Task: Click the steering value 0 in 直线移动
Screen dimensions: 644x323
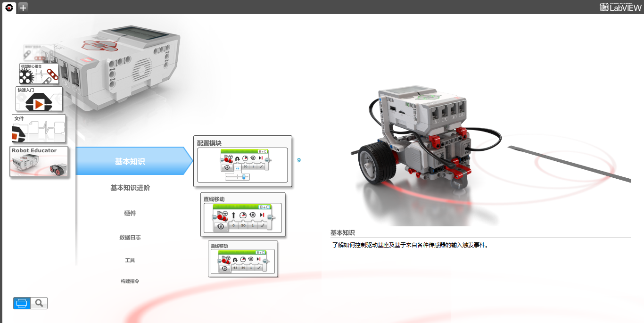Action: 233,226
